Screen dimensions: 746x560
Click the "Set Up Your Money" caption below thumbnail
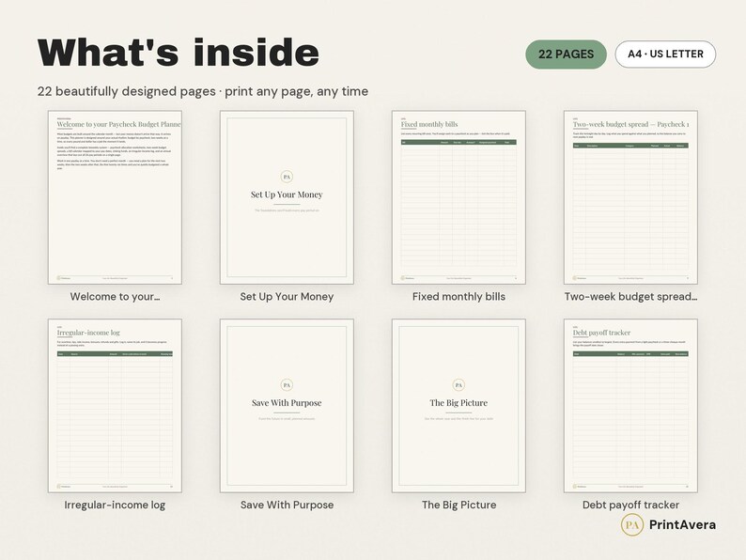click(287, 296)
